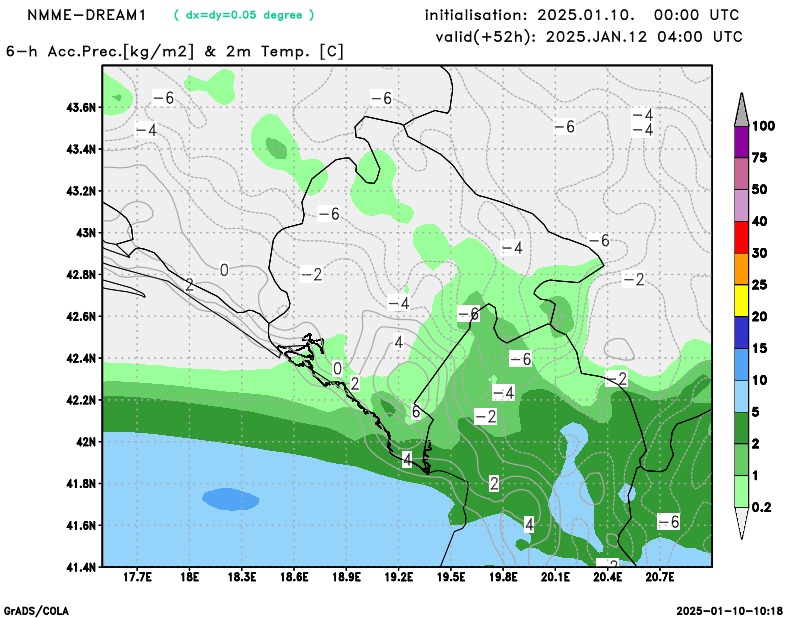Select the yellow 20-25 legend color

tap(741, 301)
